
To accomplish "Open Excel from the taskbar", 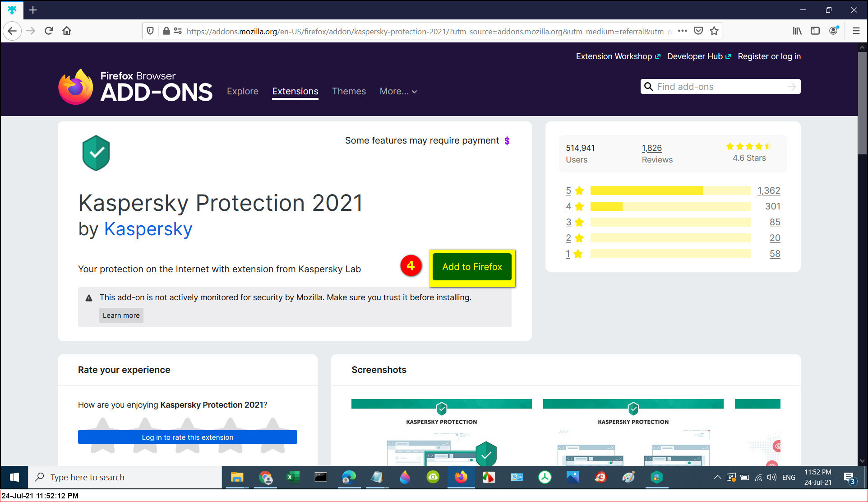I will [x=293, y=477].
